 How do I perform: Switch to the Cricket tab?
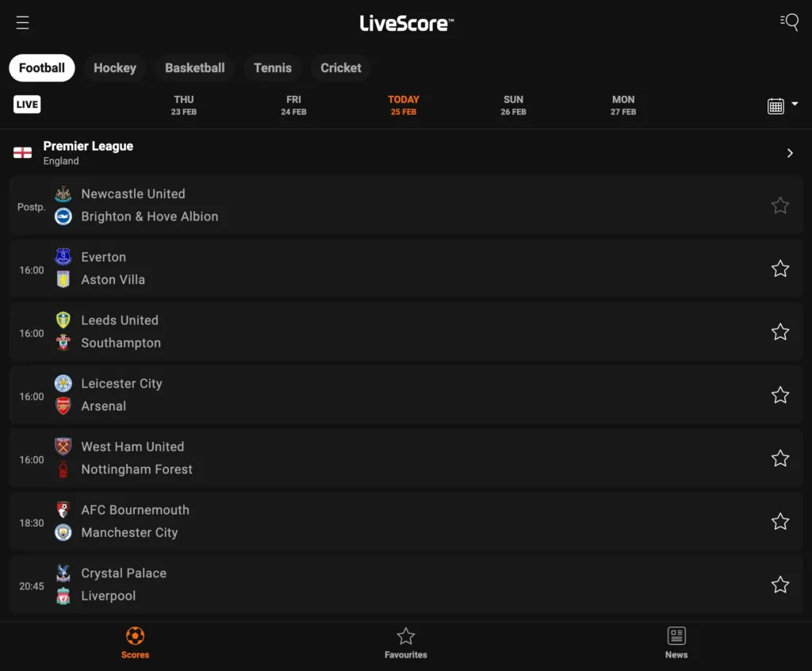coord(341,68)
